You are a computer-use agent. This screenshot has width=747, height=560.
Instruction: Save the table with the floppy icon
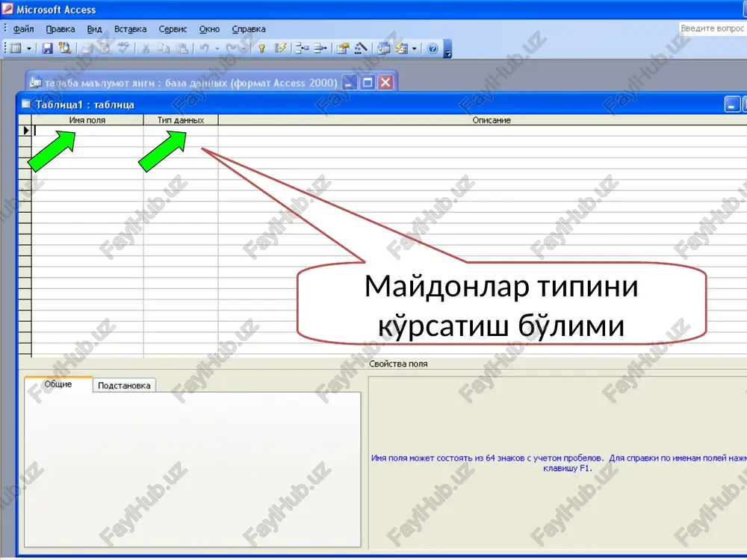pos(46,48)
